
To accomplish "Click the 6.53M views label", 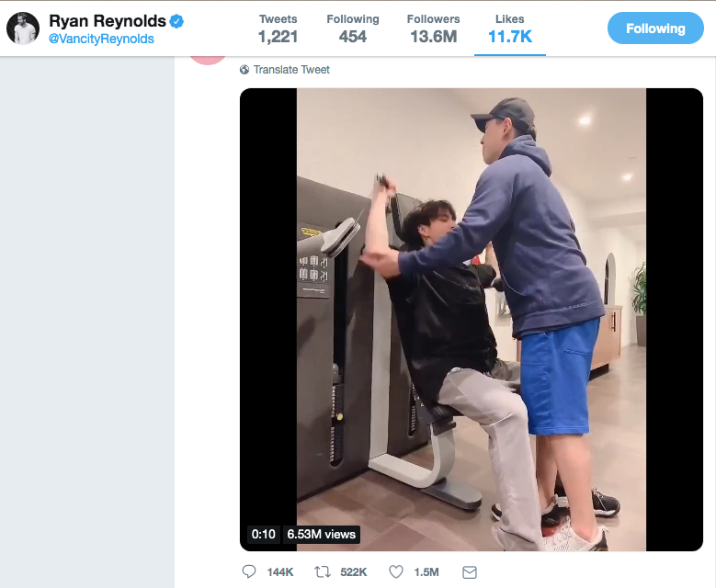I will tap(321, 534).
